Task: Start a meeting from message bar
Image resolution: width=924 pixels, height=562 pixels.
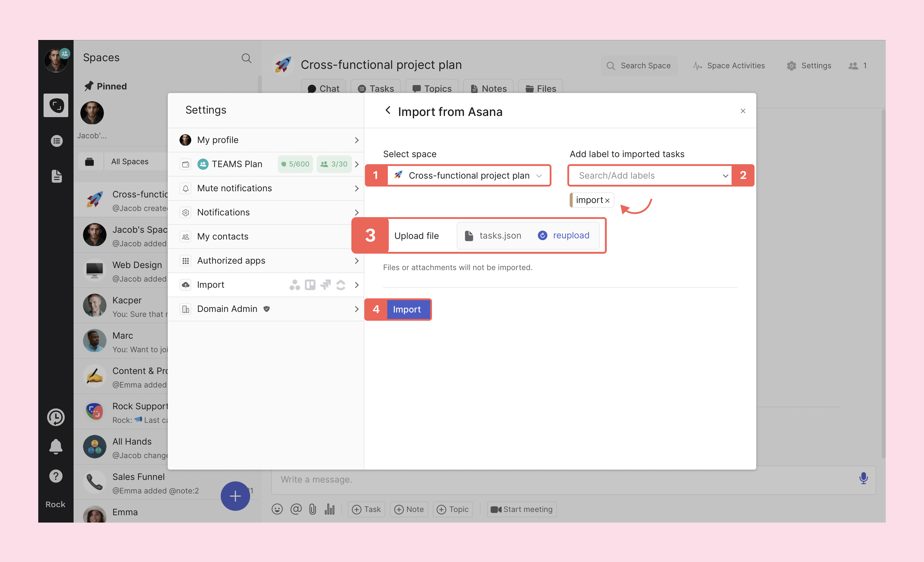Action: [522, 509]
